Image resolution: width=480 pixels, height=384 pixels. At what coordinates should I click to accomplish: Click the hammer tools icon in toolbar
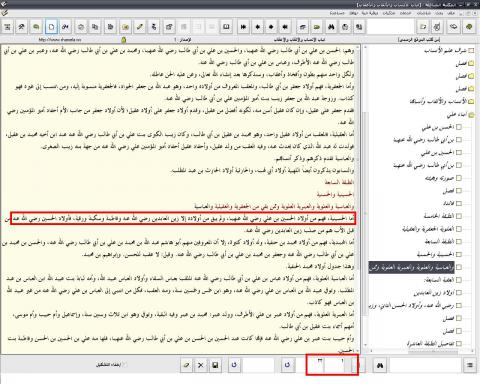[x=22, y=27]
